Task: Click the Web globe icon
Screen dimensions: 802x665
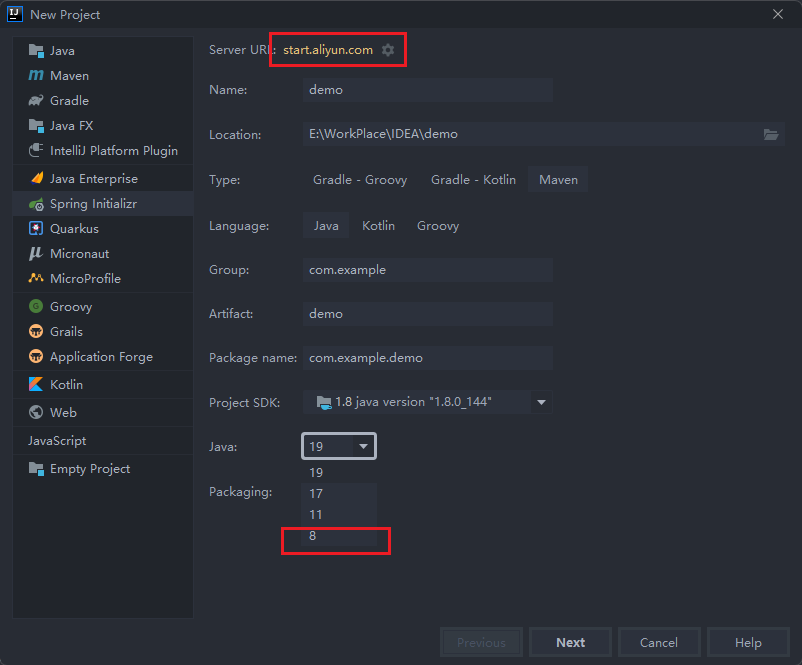Action: [x=36, y=412]
